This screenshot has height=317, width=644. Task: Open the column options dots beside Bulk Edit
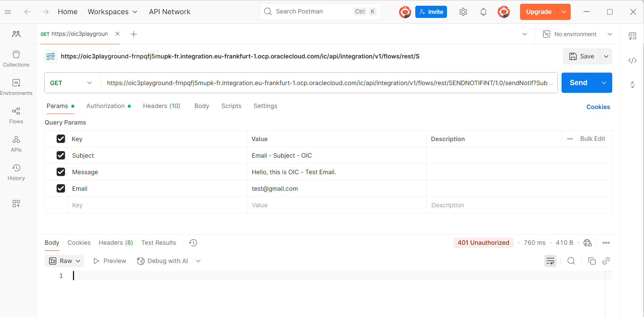click(570, 139)
